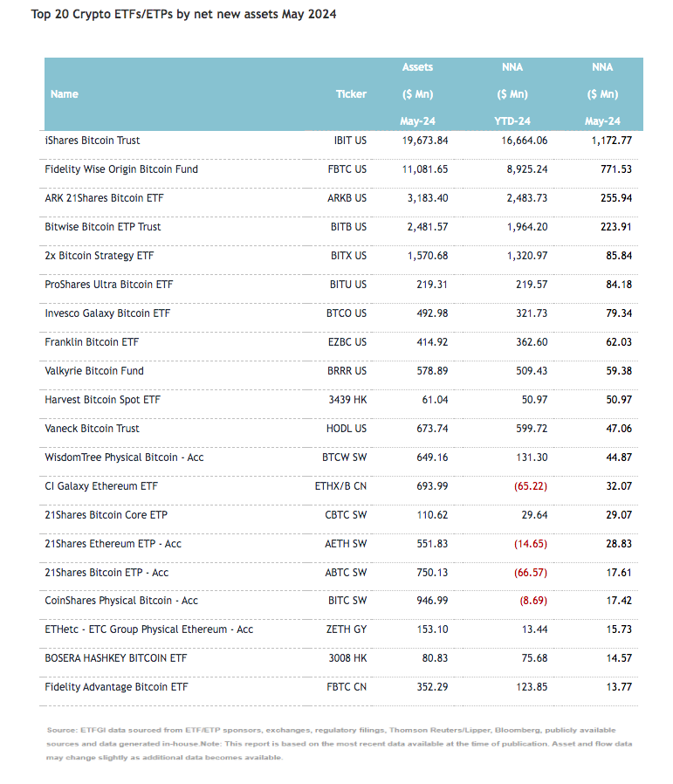Click the negative (65.22) NNA value
Screen dimensions: 673x784
[x=528, y=486]
